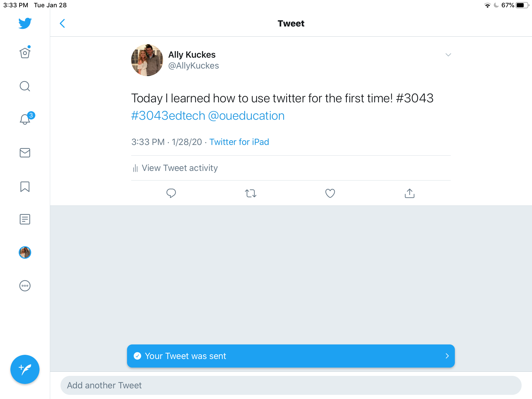The height and width of the screenshot is (399, 532).
Task: Open the Lists icon in sidebar
Action: point(25,219)
